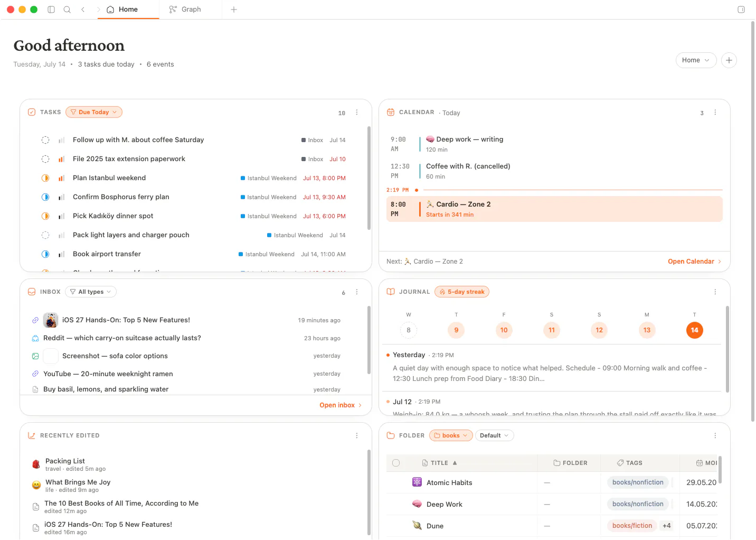Open Recently Edited widget options menu

point(357,436)
